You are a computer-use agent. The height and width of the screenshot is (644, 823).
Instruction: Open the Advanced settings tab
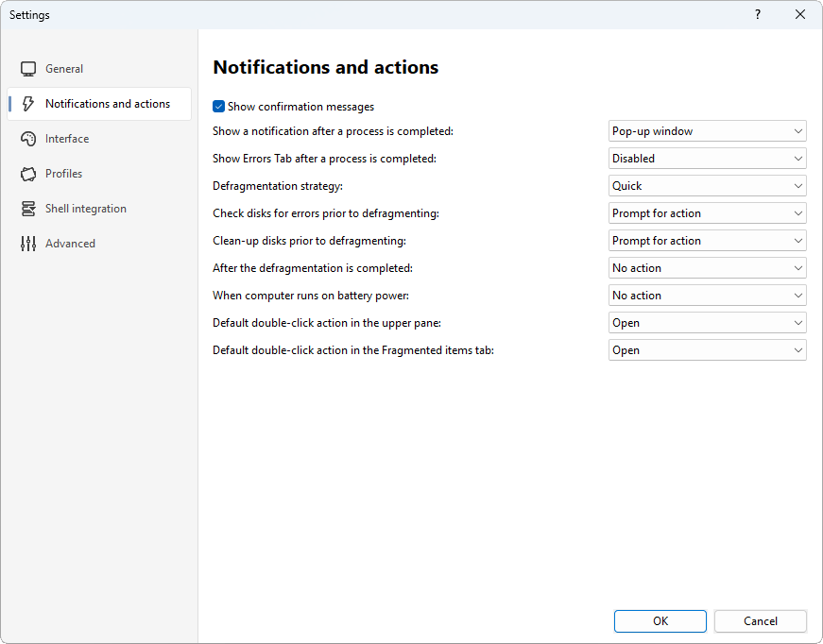(x=99, y=244)
